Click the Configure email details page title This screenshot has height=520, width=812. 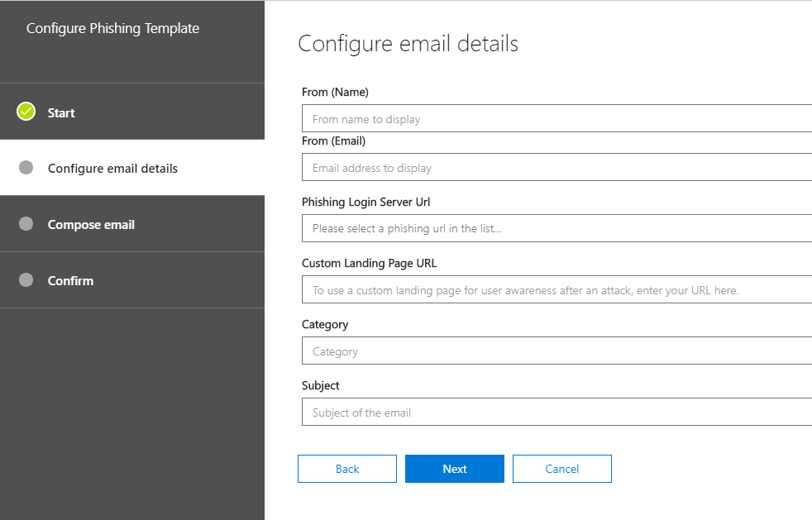coord(408,43)
